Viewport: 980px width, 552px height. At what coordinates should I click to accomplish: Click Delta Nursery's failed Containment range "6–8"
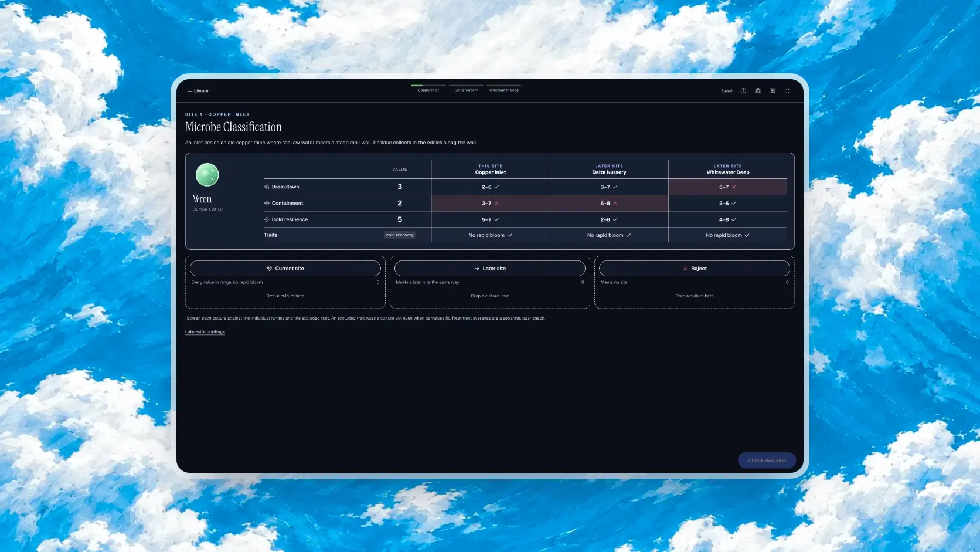click(x=609, y=204)
